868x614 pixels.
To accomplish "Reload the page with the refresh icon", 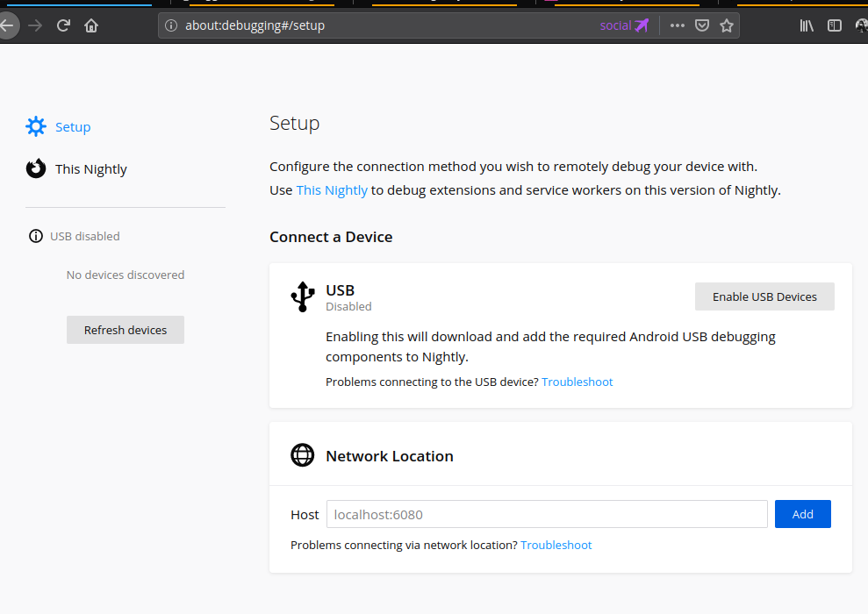I will tap(64, 25).
